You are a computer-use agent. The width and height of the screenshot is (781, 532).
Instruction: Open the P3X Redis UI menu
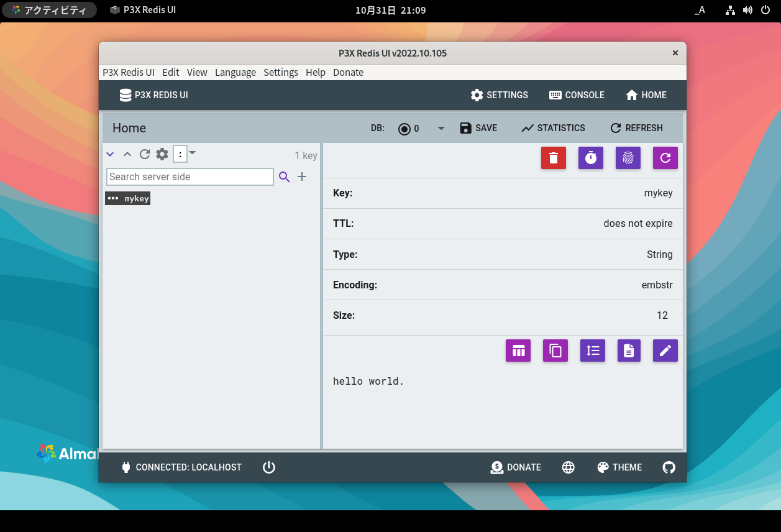point(129,72)
